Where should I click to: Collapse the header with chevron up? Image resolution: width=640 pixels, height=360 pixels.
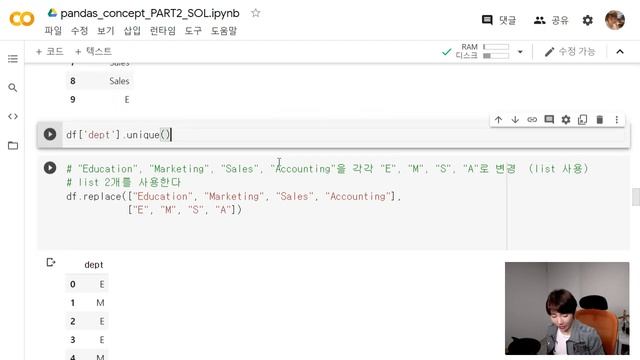click(x=620, y=51)
